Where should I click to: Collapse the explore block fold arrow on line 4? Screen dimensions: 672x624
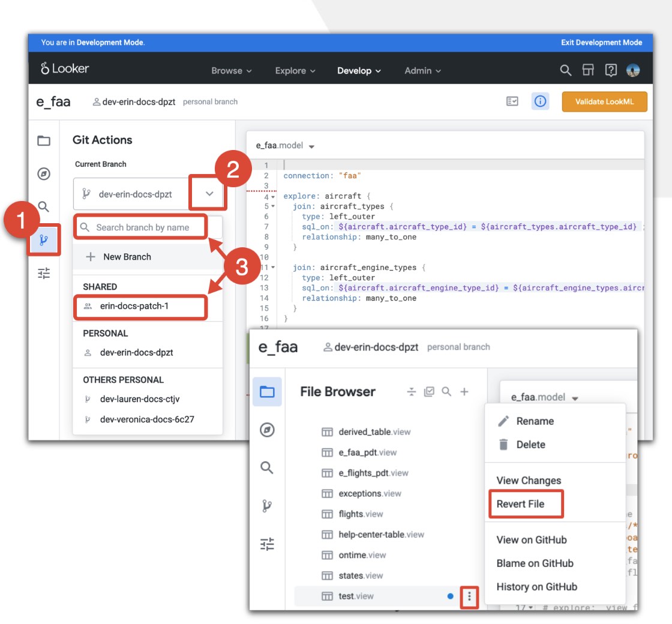click(x=272, y=197)
